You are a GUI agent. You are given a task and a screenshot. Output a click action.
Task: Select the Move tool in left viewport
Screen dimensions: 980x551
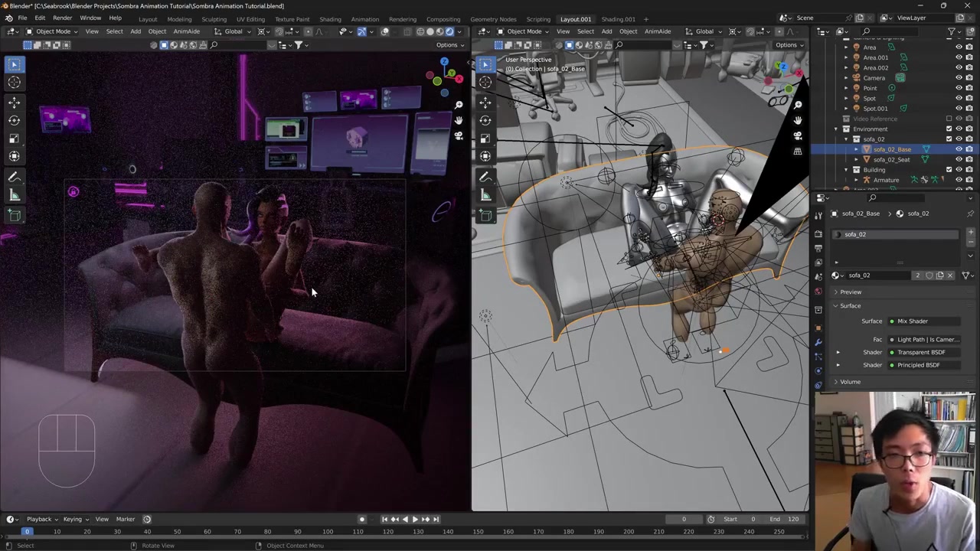coord(14,102)
